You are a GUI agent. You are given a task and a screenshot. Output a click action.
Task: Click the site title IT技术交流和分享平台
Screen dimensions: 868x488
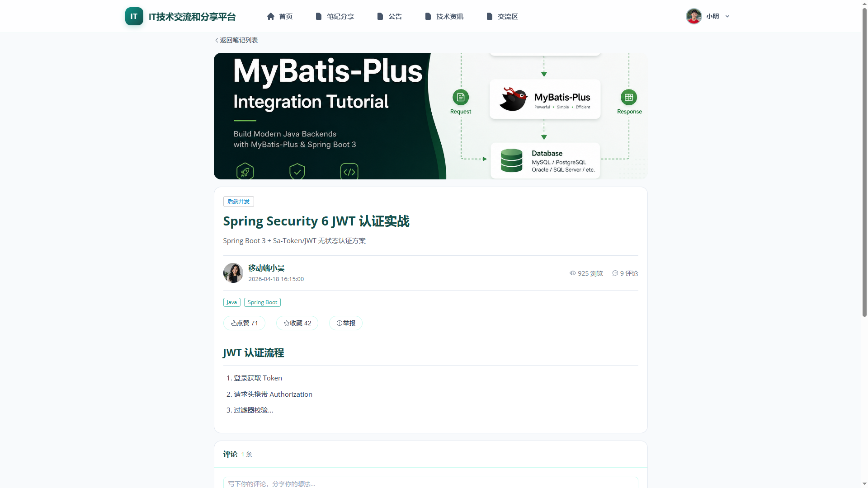click(192, 17)
